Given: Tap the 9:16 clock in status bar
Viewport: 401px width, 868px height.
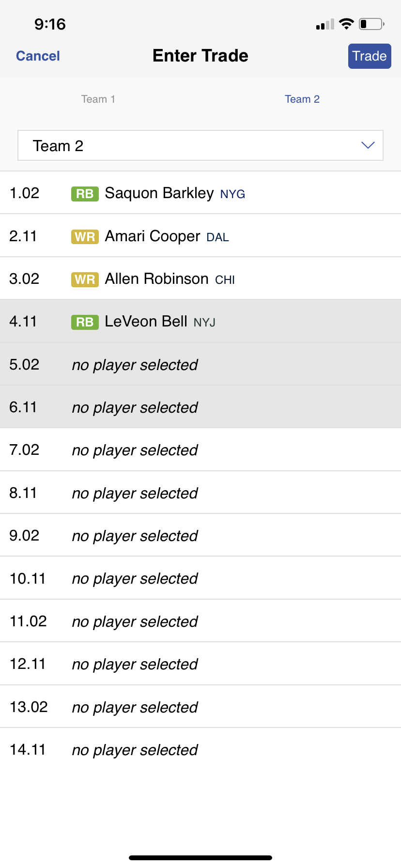Looking at the screenshot, I should 50,24.
